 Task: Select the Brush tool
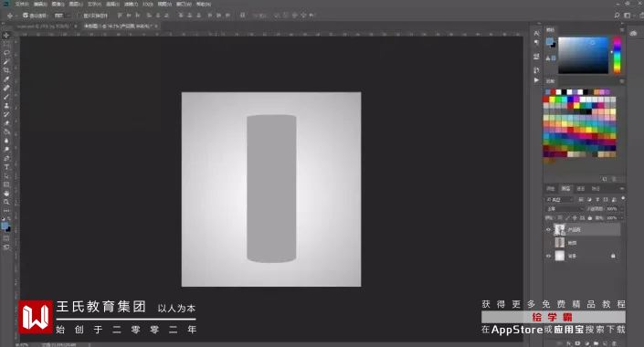6,97
